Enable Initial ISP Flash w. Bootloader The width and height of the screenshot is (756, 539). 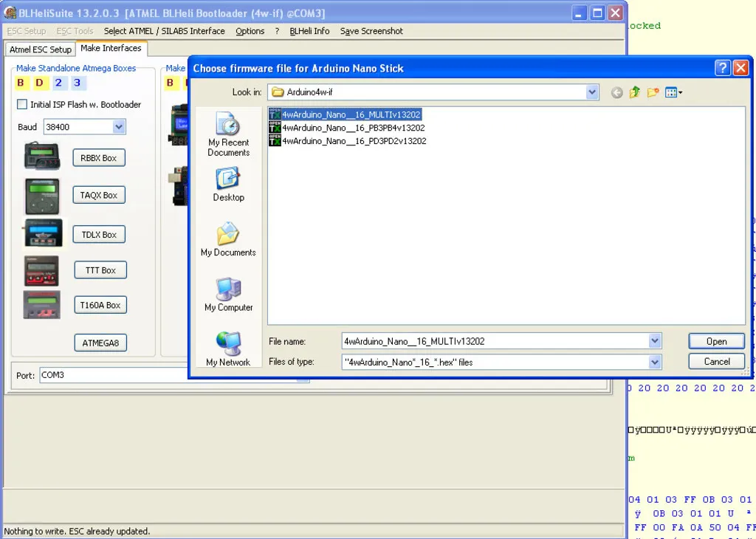tap(22, 105)
